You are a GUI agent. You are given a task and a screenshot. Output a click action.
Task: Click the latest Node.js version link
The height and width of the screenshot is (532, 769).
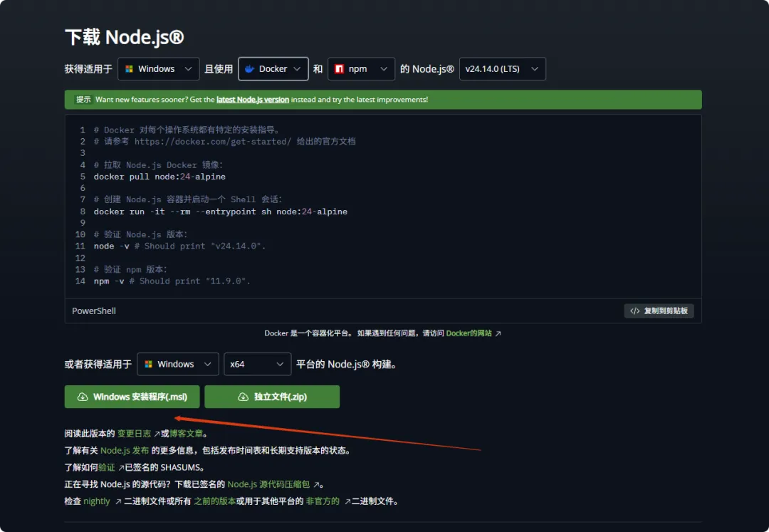pos(253,100)
